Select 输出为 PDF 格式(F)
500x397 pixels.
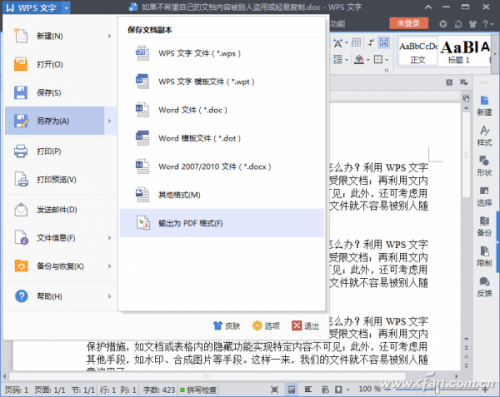pyautogui.click(x=222, y=223)
